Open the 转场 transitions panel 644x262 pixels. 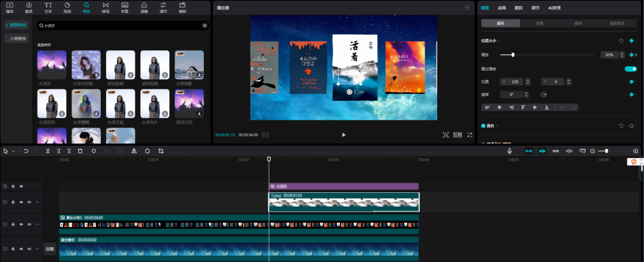pos(106,7)
